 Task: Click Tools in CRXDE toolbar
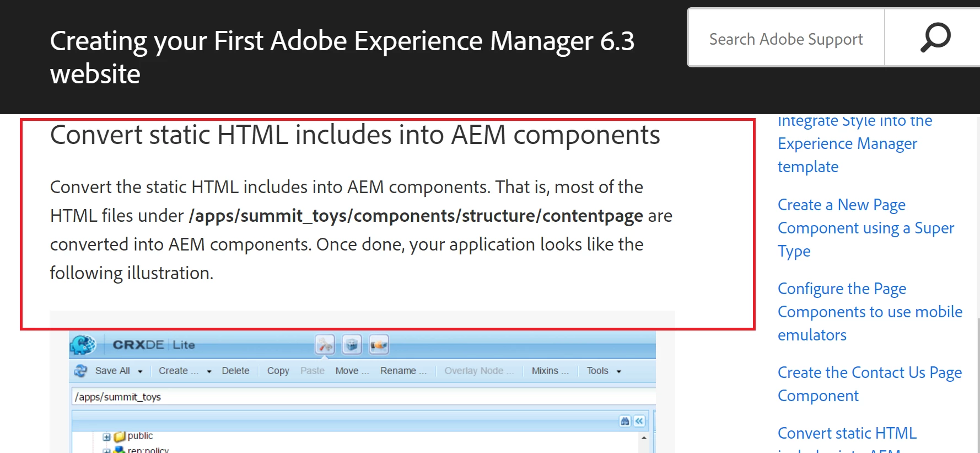click(x=597, y=371)
